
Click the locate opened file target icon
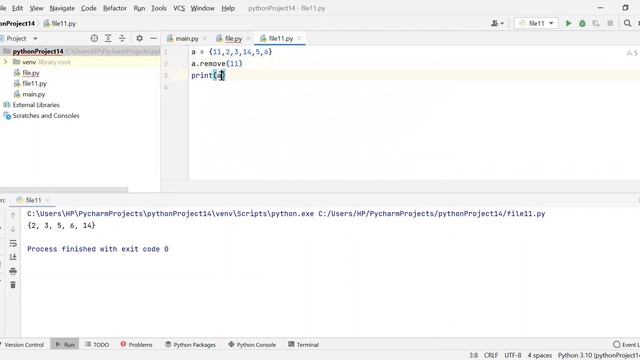94,38
